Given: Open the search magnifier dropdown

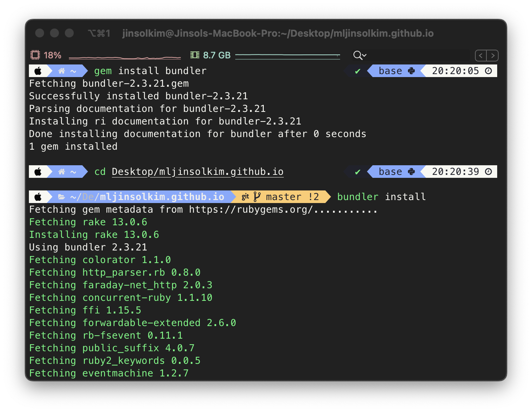Looking at the screenshot, I should 360,55.
